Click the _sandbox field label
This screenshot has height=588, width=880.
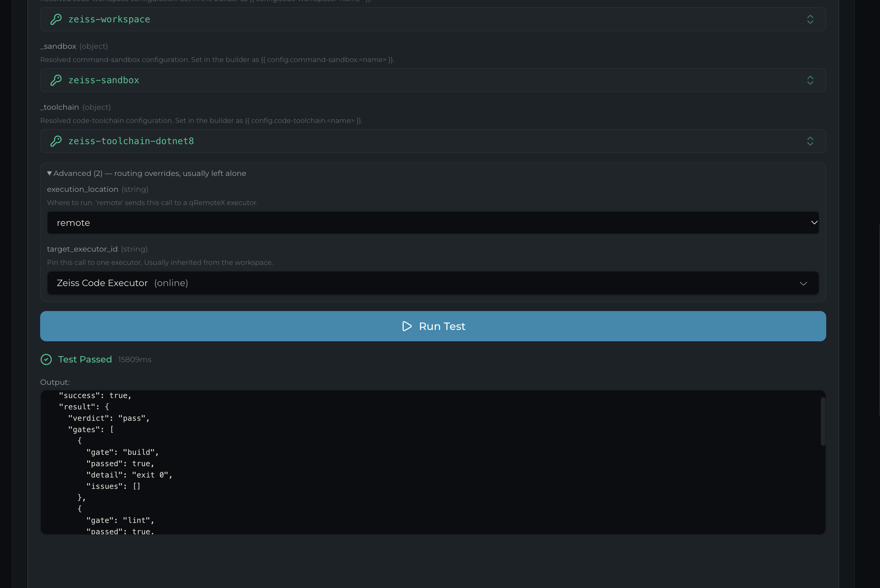58,46
